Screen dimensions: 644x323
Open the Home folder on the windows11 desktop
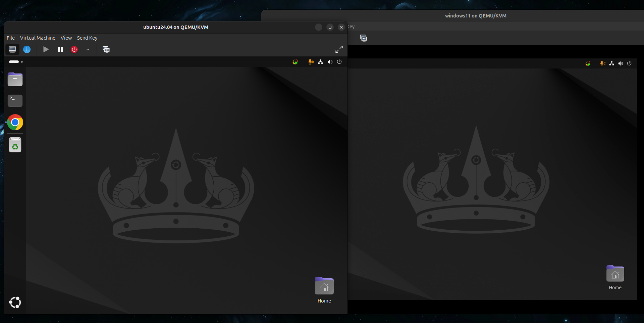coord(615,275)
